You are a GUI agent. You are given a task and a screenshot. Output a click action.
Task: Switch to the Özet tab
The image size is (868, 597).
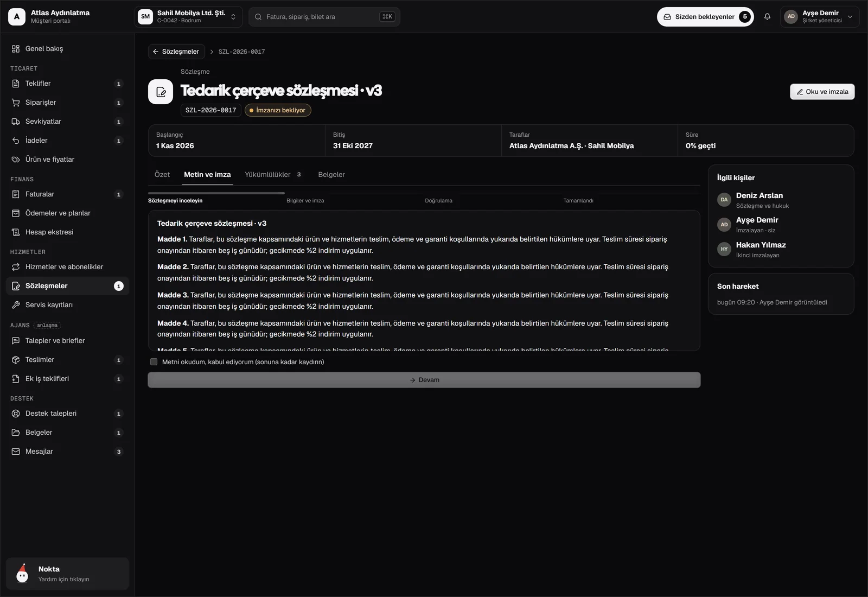tap(162, 175)
